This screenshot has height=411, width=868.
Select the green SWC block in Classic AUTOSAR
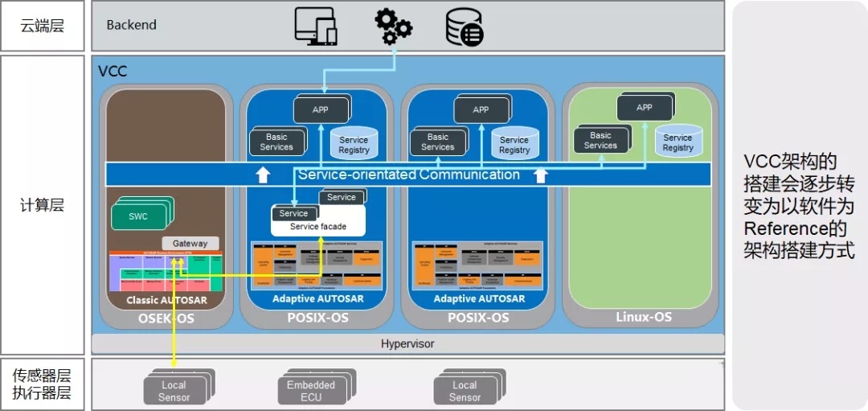(x=139, y=216)
